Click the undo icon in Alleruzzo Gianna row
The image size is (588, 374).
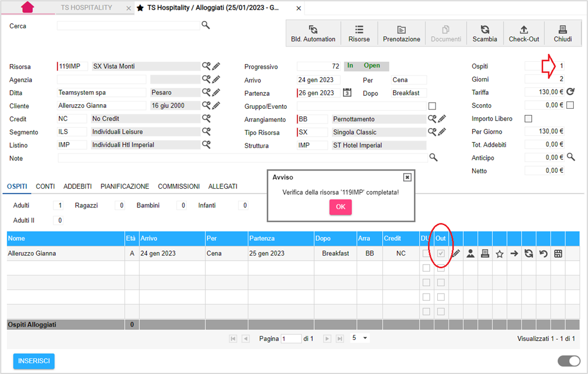tap(543, 254)
